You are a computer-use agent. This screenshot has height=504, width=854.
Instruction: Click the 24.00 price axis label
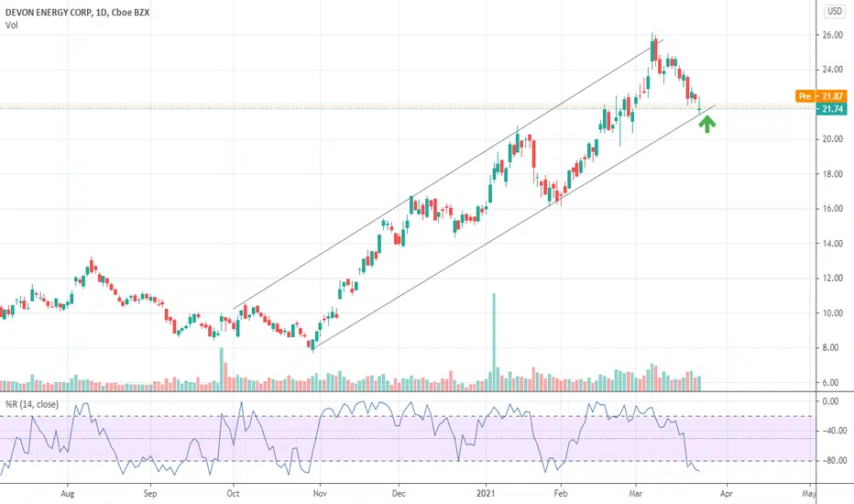tap(832, 70)
